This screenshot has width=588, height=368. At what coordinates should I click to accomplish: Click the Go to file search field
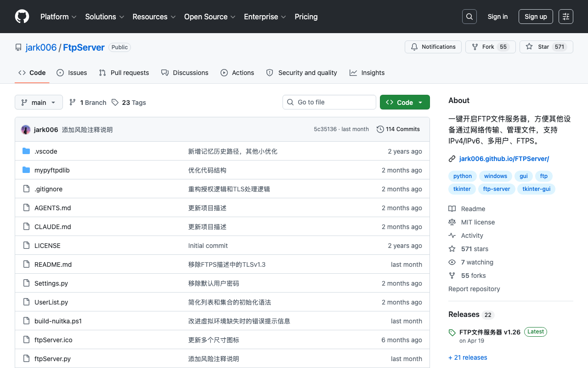329,102
